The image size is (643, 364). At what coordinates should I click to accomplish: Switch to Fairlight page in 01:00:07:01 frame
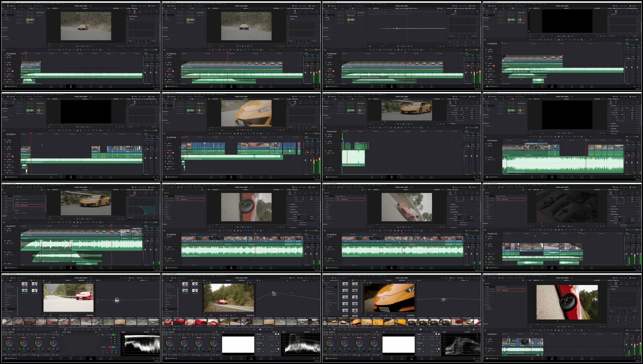[x=101, y=267]
